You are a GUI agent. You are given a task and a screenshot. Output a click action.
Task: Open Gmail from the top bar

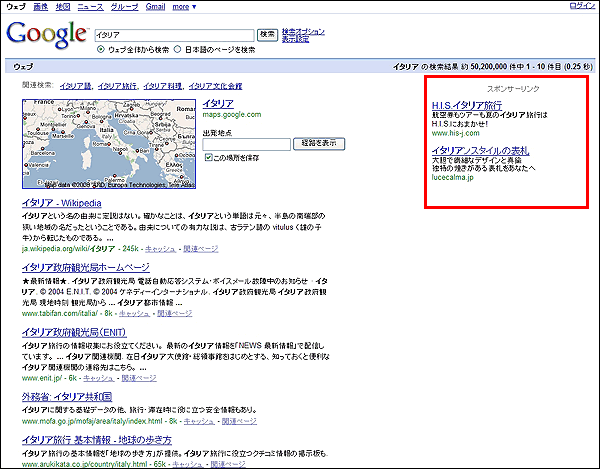coord(155,6)
